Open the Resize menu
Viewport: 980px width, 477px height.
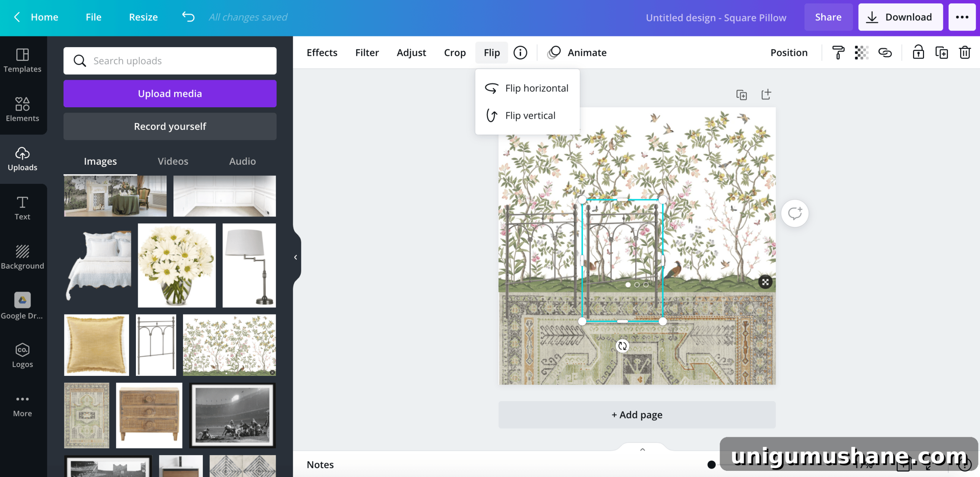tap(143, 17)
